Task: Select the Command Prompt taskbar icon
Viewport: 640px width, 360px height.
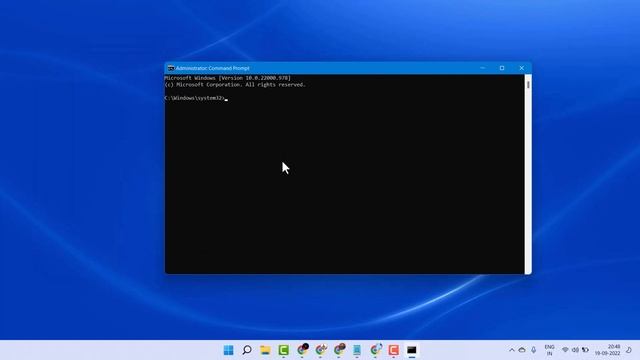Action: (412, 350)
